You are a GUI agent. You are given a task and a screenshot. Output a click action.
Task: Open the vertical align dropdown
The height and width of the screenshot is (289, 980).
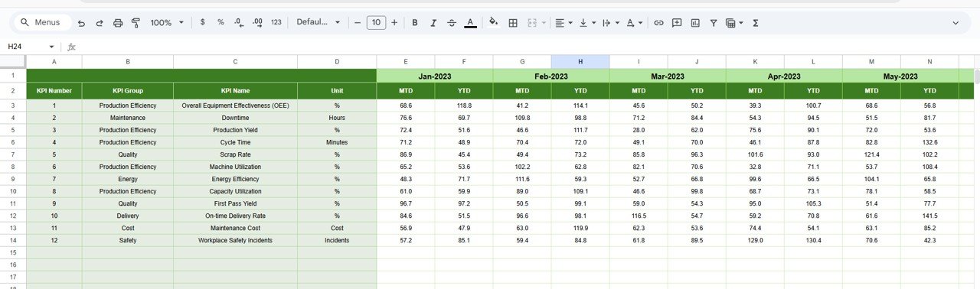pos(587,23)
